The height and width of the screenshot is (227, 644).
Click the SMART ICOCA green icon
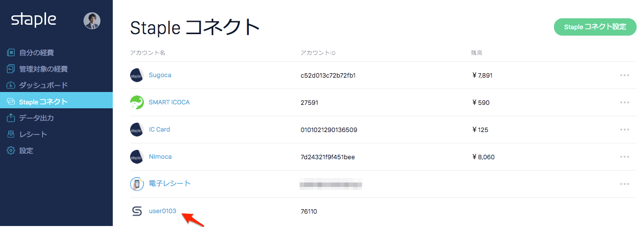click(x=137, y=102)
